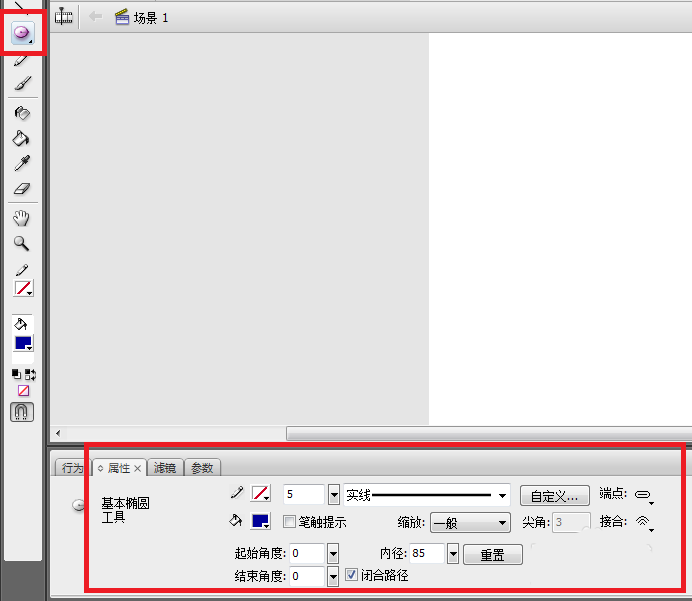This screenshot has width=692, height=601.
Task: Click the oval primitive icon in properties panel
Action: tap(79, 505)
